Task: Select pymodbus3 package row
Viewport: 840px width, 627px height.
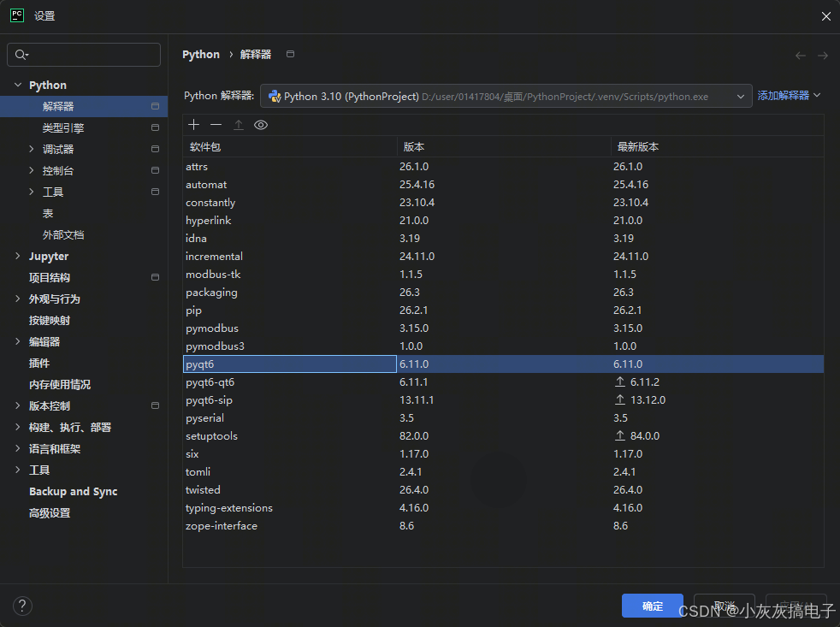Action: [x=503, y=346]
